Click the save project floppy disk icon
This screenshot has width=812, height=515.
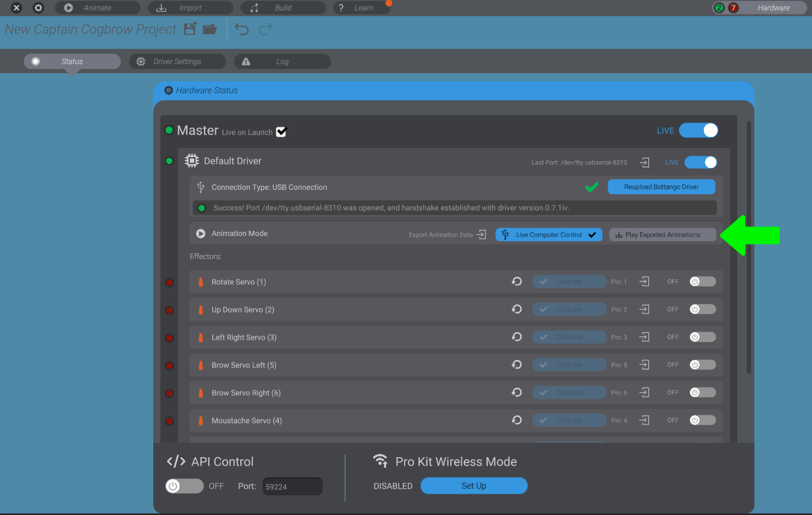pos(190,29)
